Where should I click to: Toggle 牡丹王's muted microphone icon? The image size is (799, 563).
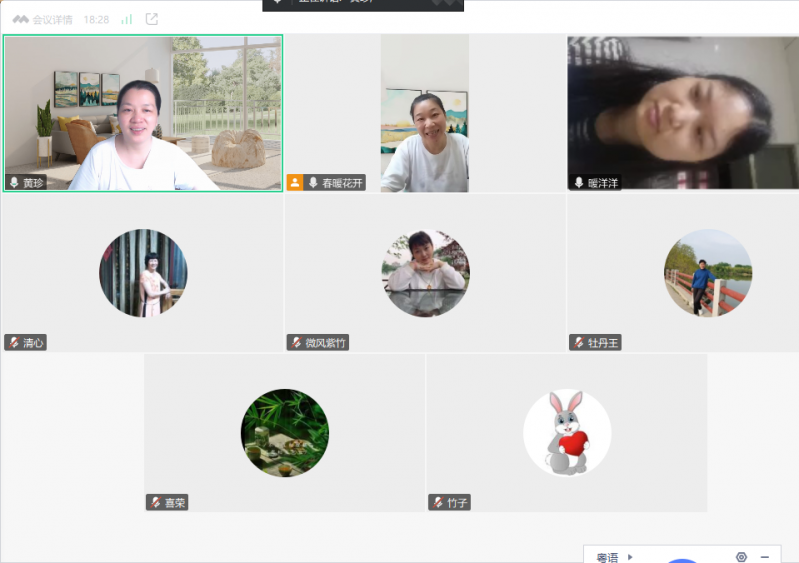pos(578,343)
